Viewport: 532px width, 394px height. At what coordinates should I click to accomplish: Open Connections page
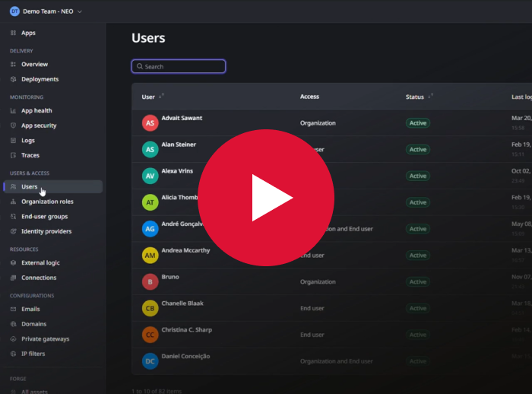click(x=39, y=278)
